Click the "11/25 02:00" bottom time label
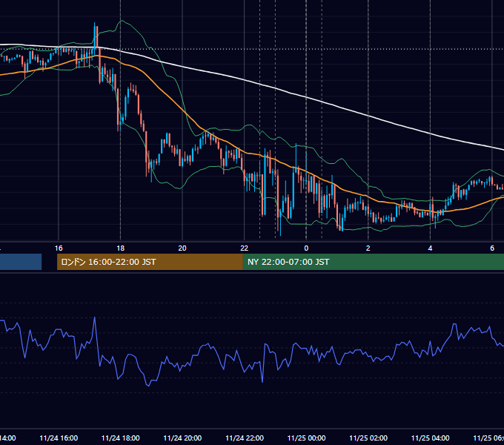Viewport: 504px width, 445px height. [x=368, y=438]
